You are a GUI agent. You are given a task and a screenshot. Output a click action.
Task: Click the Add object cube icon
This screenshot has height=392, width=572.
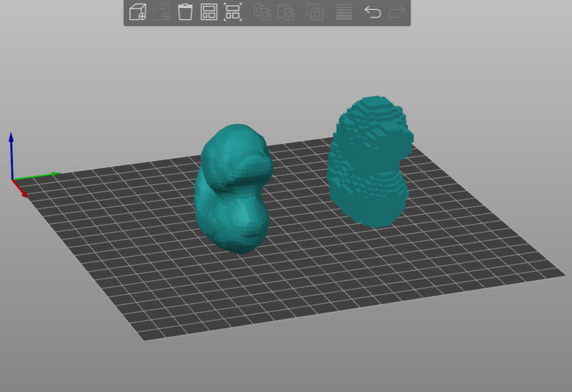pyautogui.click(x=138, y=12)
